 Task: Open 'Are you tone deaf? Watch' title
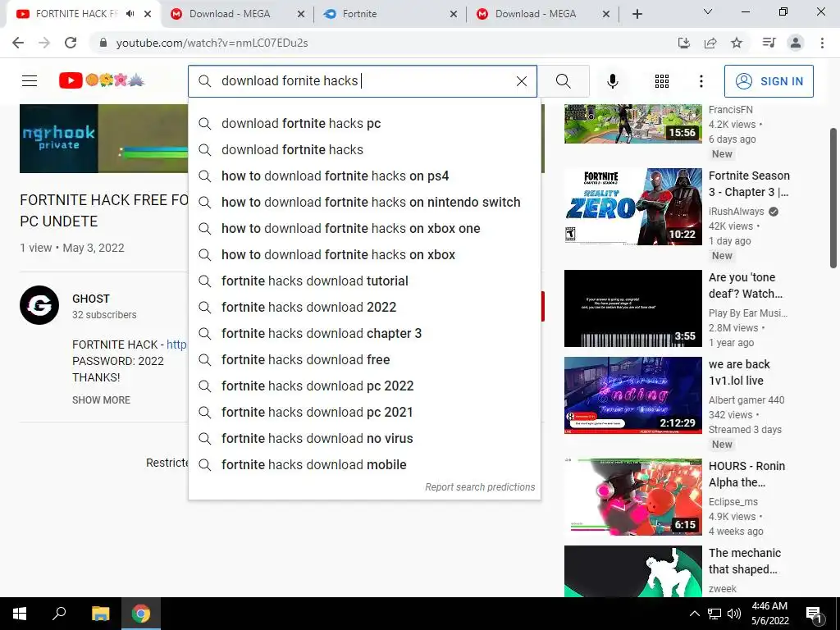click(746, 285)
